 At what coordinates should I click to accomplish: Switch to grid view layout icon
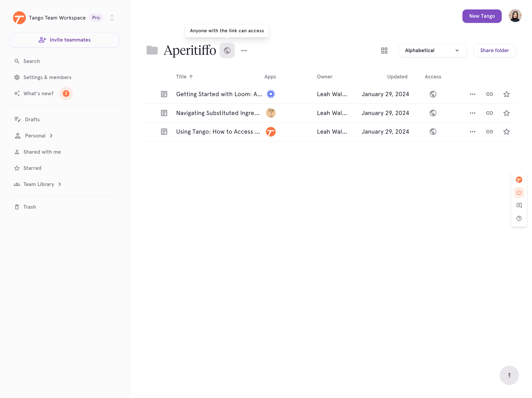point(384,51)
